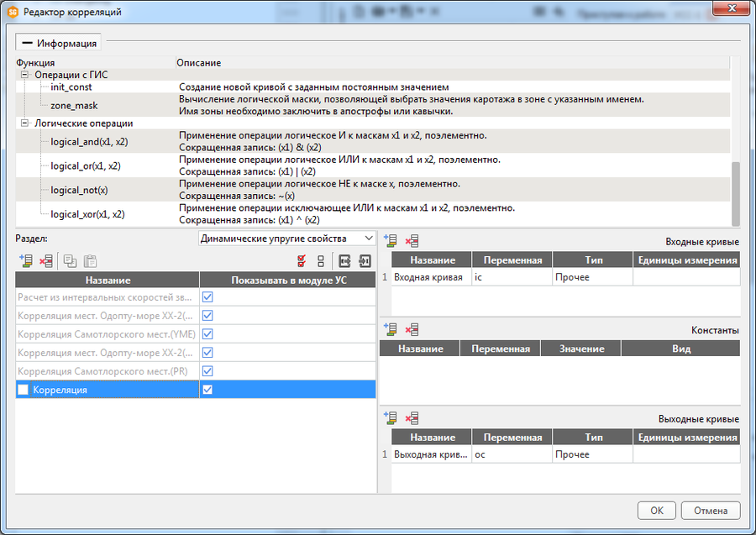Delete the selected correlation from list
The height and width of the screenshot is (535, 756).
click(x=45, y=261)
